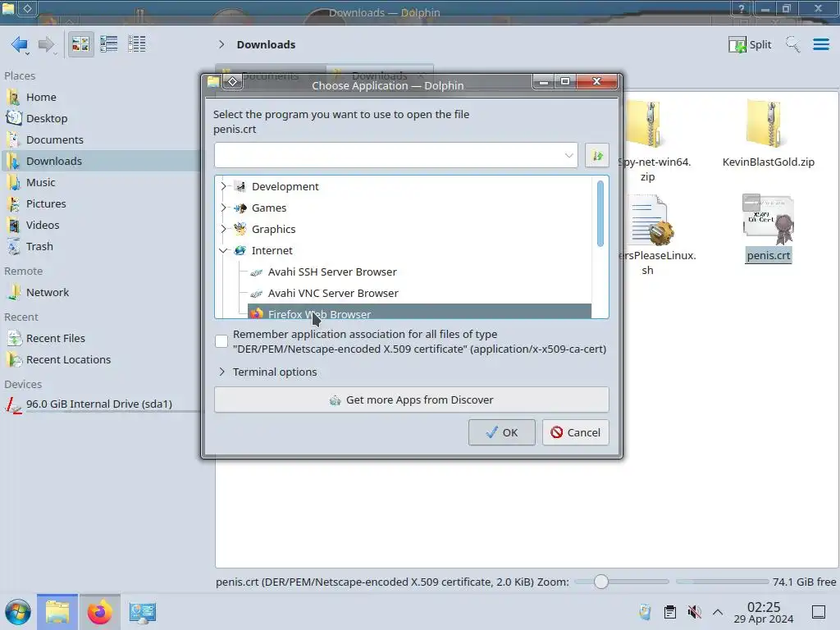The image size is (840, 630).
Task: Select Avahi VNC Server Browser
Action: point(419,294)
